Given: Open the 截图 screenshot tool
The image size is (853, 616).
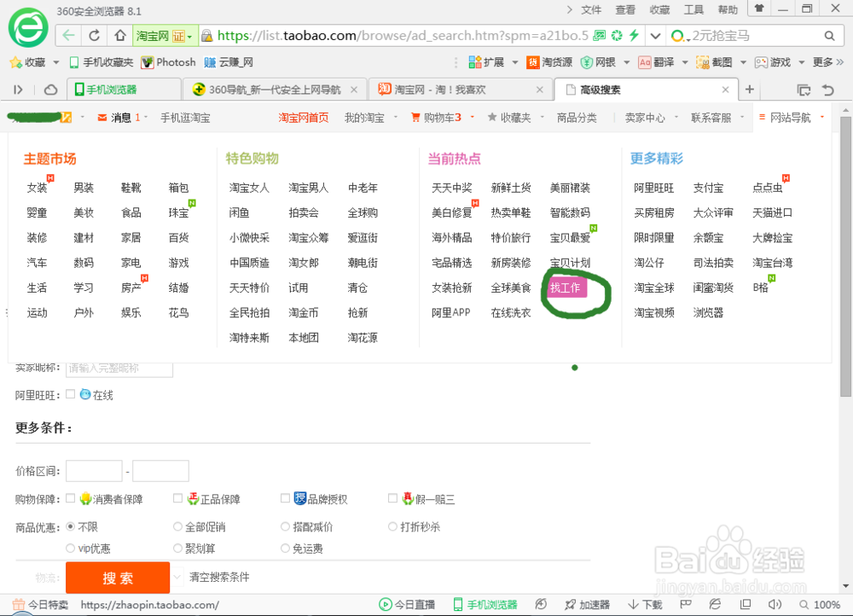Looking at the screenshot, I should click(714, 62).
